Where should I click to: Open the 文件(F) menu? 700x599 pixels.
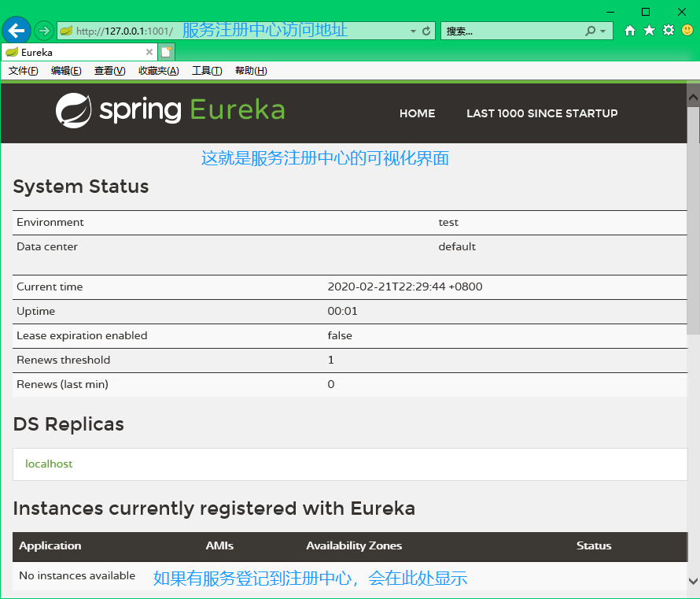[24, 71]
